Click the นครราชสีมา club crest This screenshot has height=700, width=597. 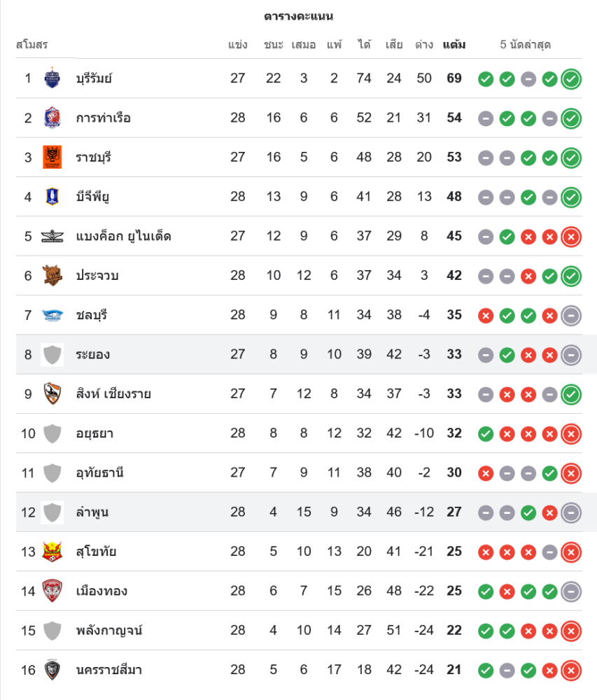click(x=52, y=670)
